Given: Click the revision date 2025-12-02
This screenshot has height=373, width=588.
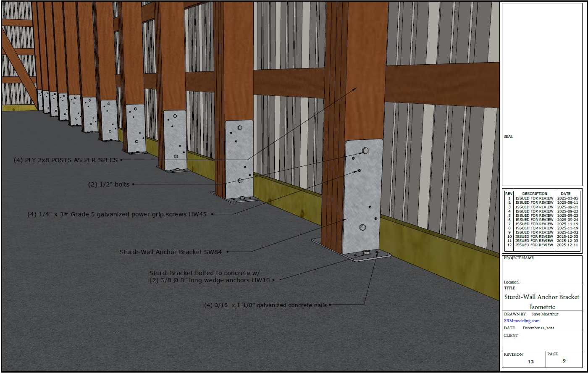Looking at the screenshot, I should [568, 232].
